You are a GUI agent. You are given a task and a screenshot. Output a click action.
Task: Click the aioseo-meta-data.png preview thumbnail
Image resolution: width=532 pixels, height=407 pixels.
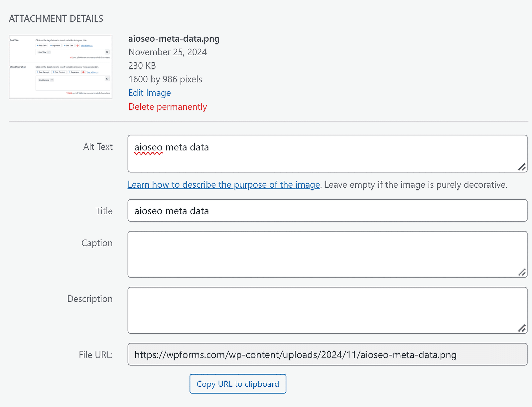(x=61, y=66)
